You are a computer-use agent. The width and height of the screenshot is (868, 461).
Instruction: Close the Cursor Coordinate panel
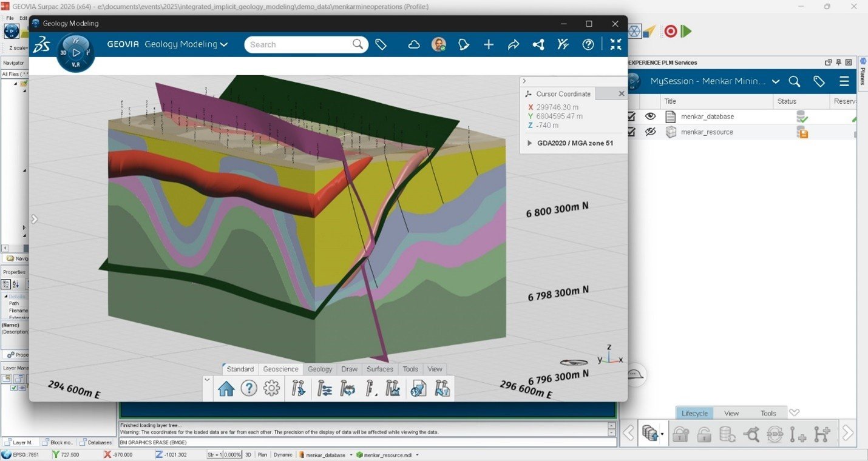[621, 94]
